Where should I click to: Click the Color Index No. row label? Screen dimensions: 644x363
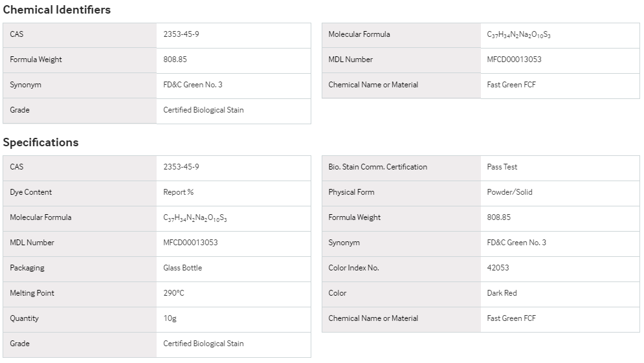coord(353,268)
